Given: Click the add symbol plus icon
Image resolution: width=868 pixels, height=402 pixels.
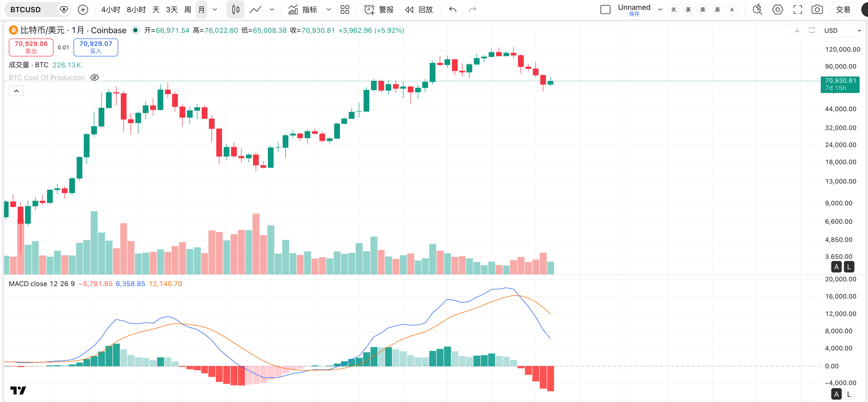Looking at the screenshot, I should (83, 10).
